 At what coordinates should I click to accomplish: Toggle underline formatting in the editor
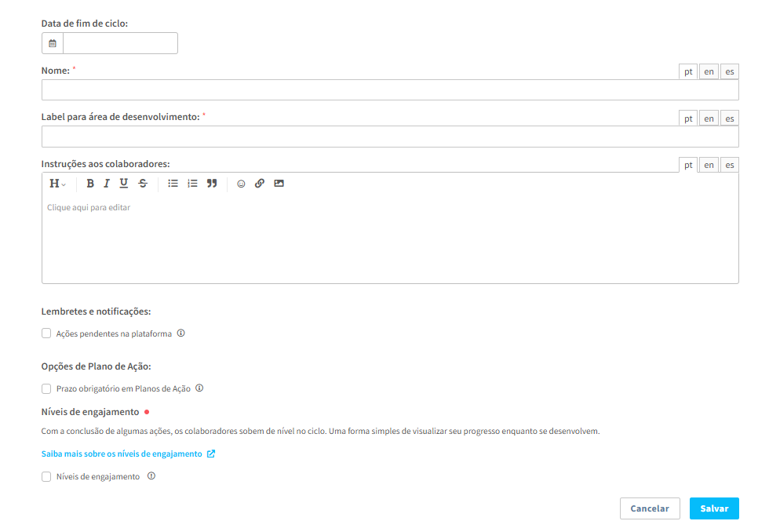point(124,184)
